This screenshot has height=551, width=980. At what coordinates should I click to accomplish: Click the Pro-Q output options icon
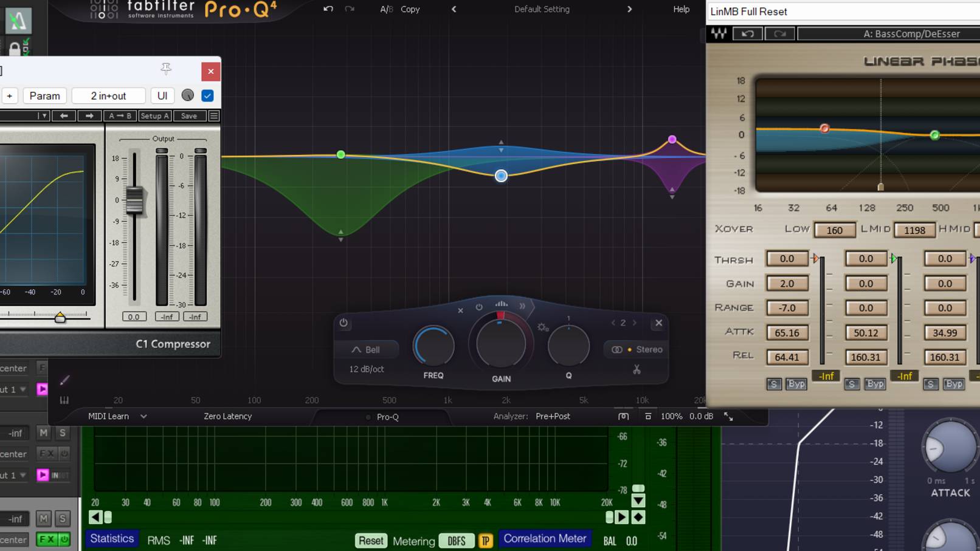648,417
